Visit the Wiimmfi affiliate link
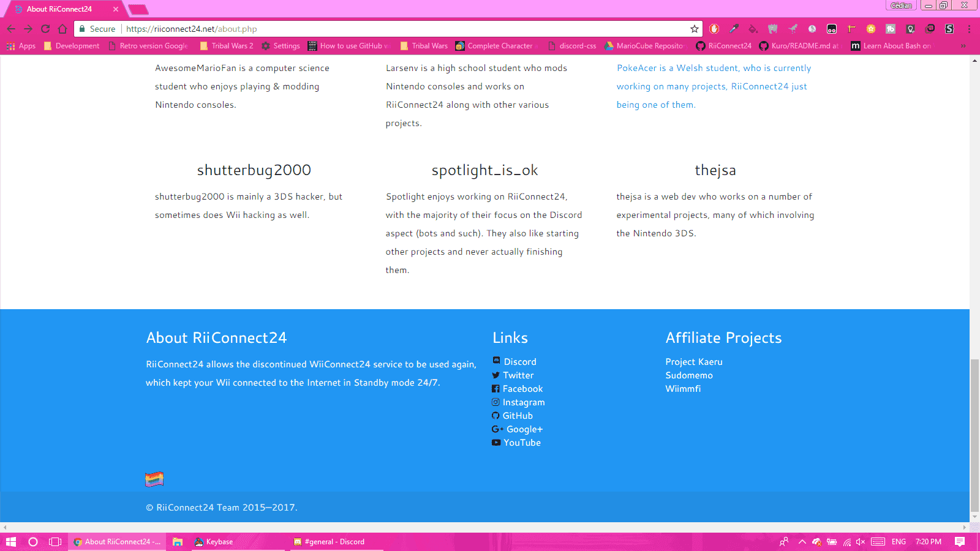The height and width of the screenshot is (551, 980). [x=683, y=389]
